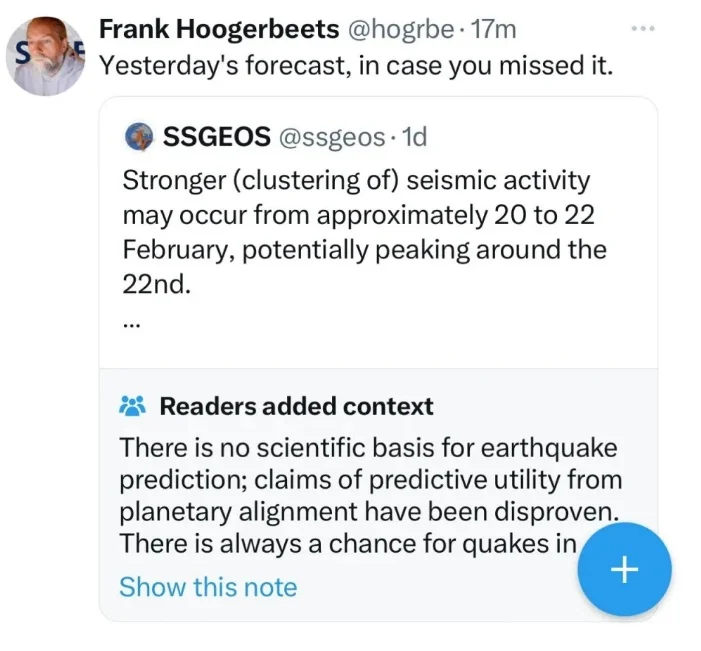The image size is (701, 651).
Task: Click the "Readers added context" heading
Action: 296,406
